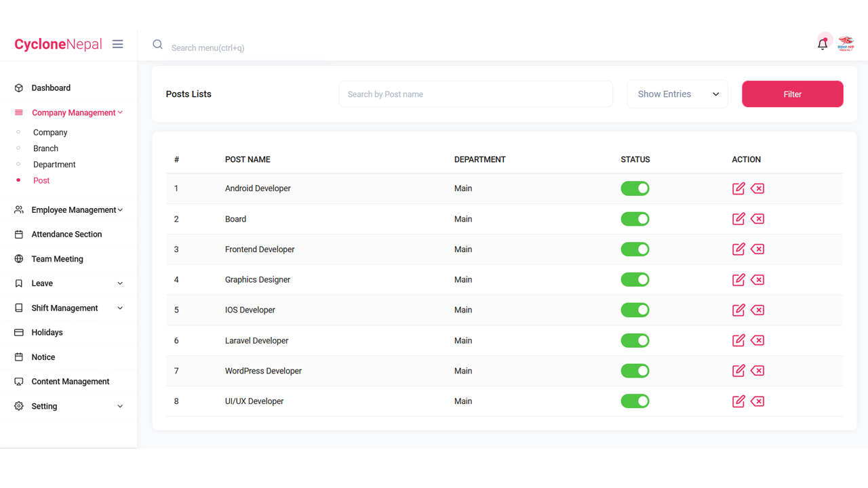Delete the Board post
868x488 pixels.
tap(757, 219)
